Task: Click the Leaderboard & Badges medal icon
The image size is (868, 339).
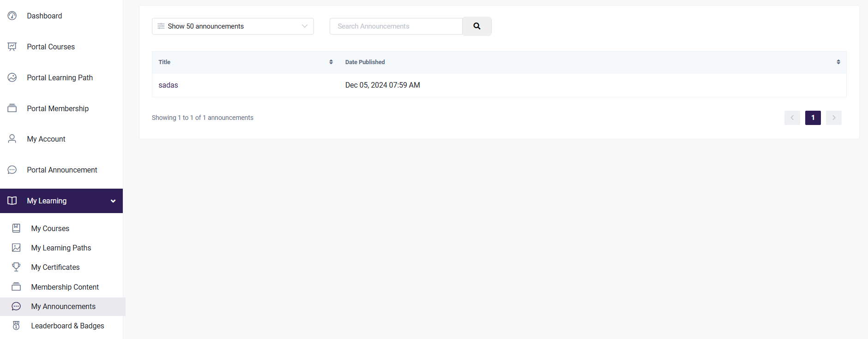Action: coord(16,326)
